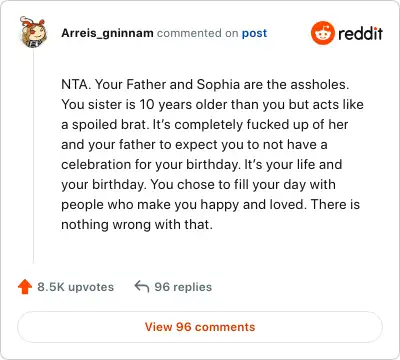Click the line "You sister is 10 years older"
400x360 pixels.
212,105
